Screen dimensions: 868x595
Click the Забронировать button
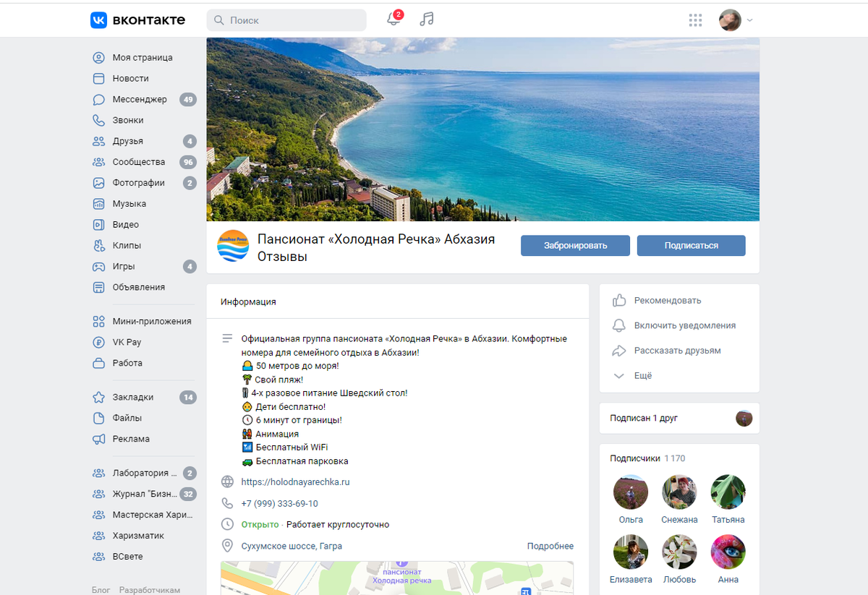(x=575, y=246)
